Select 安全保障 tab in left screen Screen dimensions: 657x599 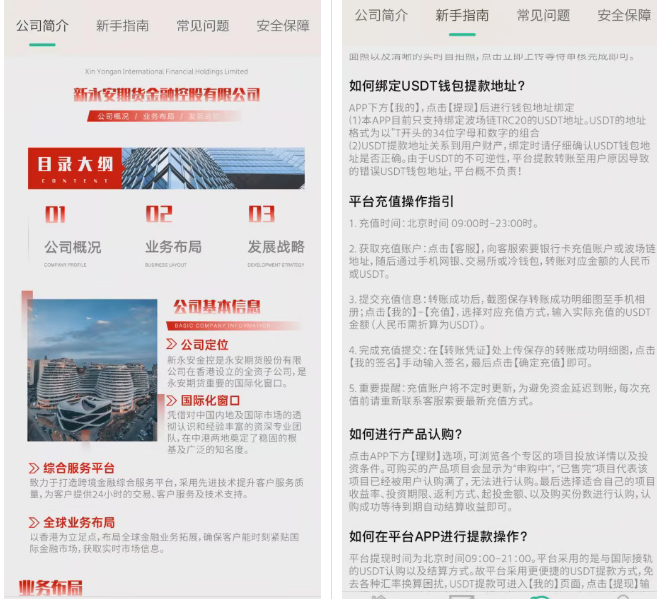click(283, 25)
